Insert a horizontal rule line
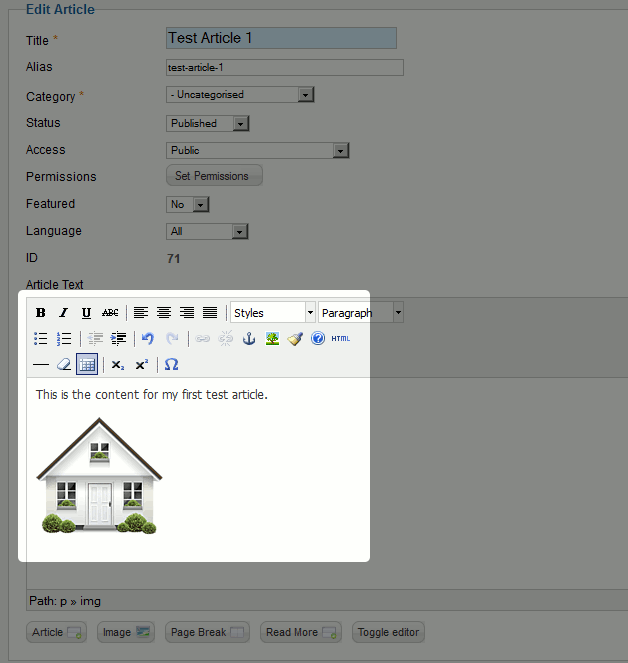The height and width of the screenshot is (663, 628). click(x=41, y=364)
